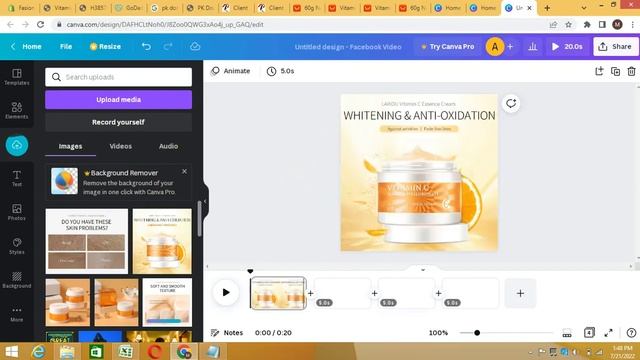
Task: Select the skin problems uploaded image
Action: point(87,241)
